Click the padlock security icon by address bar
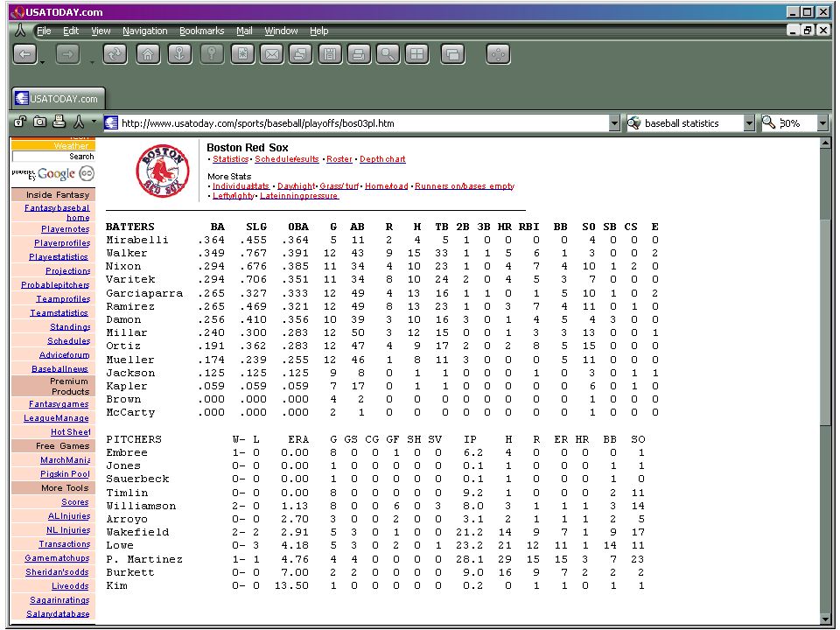The width and height of the screenshot is (840, 630). 20,122
